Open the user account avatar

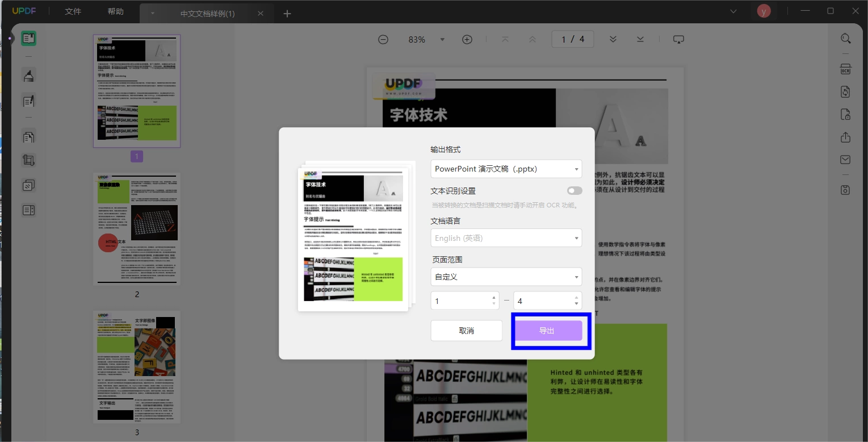coord(765,11)
